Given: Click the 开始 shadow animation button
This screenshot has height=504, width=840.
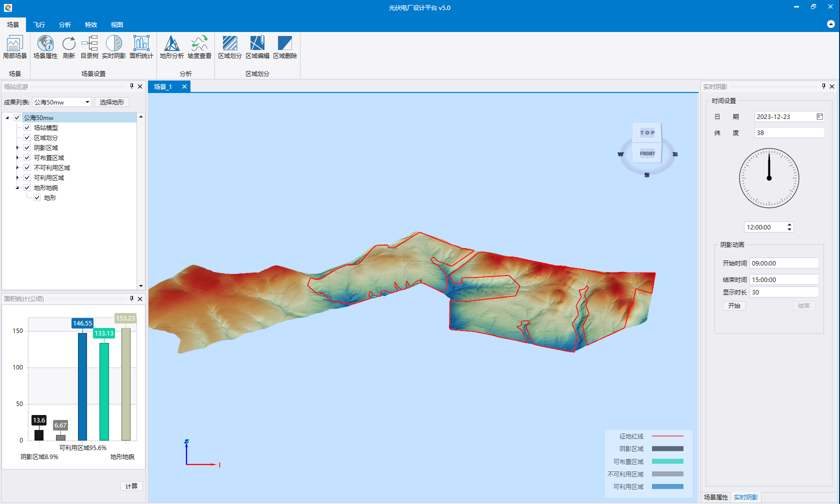Looking at the screenshot, I should click(734, 305).
